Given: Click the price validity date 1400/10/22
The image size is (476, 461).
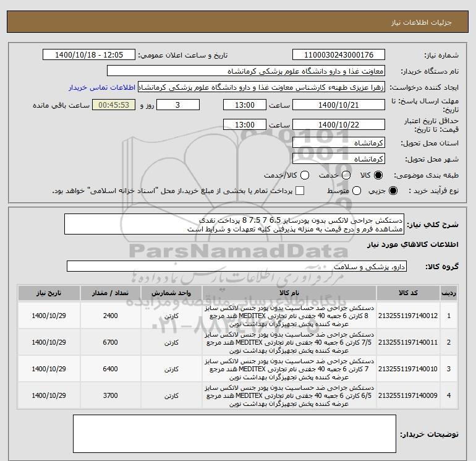Looking at the screenshot, I should click(x=339, y=124).
